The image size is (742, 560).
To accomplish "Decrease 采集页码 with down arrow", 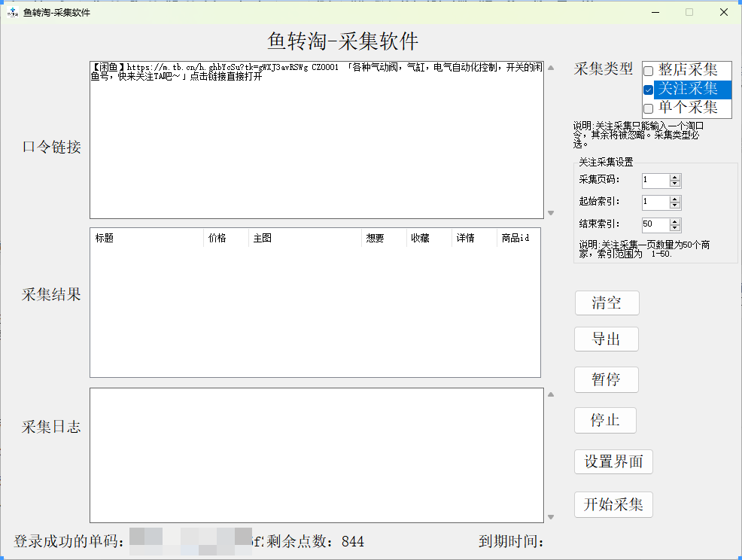I will [675, 183].
